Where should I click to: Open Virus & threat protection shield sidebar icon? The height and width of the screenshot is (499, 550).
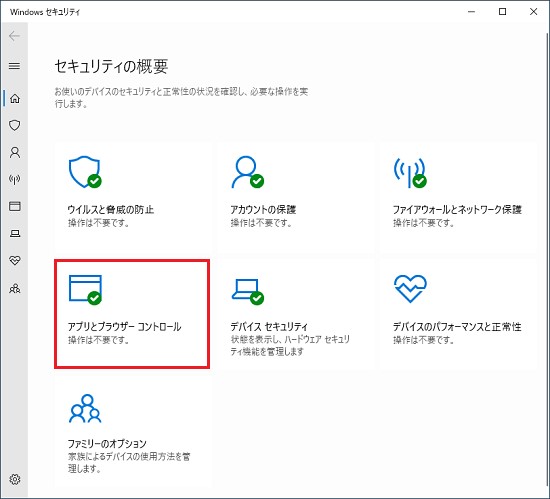pos(14,125)
